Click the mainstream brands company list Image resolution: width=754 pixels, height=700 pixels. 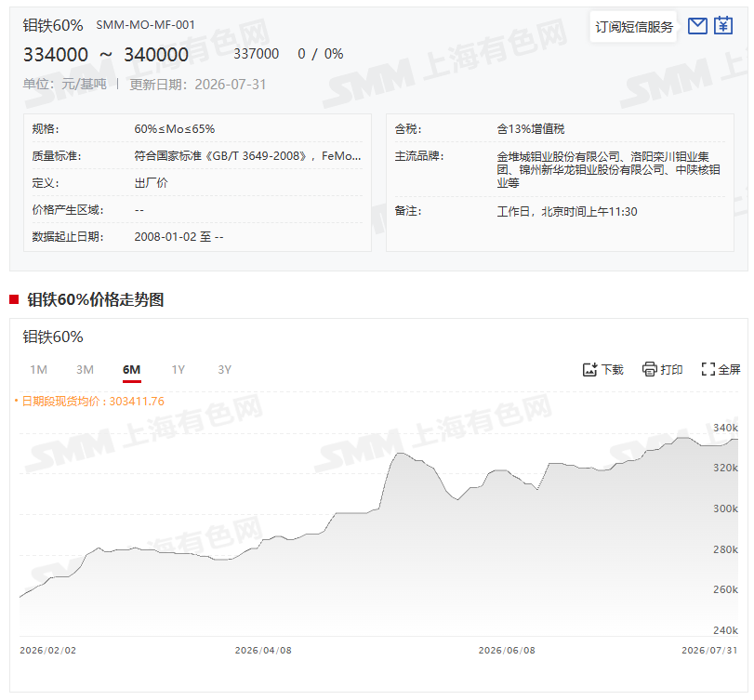pos(608,169)
